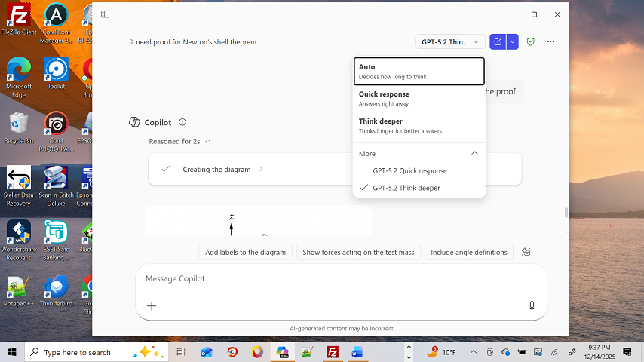Collapse the More models section
The image size is (644, 362).
point(474,153)
